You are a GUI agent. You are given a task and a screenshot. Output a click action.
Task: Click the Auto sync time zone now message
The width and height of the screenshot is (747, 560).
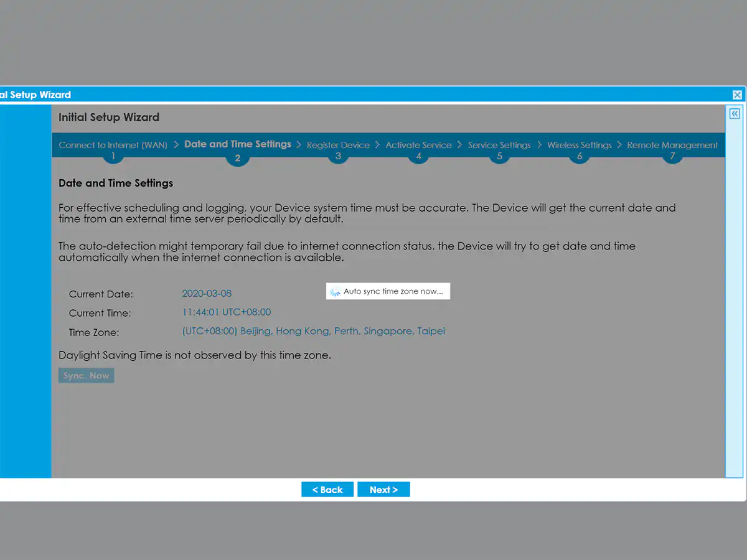click(x=393, y=291)
